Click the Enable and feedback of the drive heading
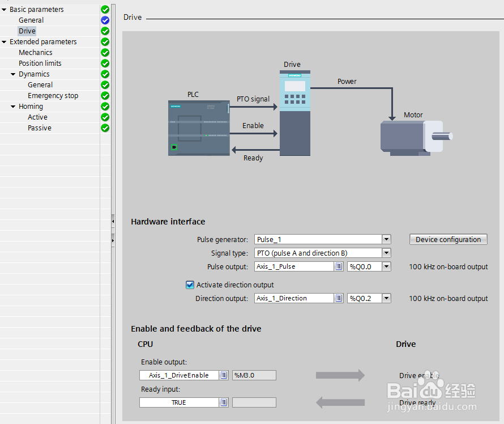Viewport: 504px width, 424px height. pos(196,328)
